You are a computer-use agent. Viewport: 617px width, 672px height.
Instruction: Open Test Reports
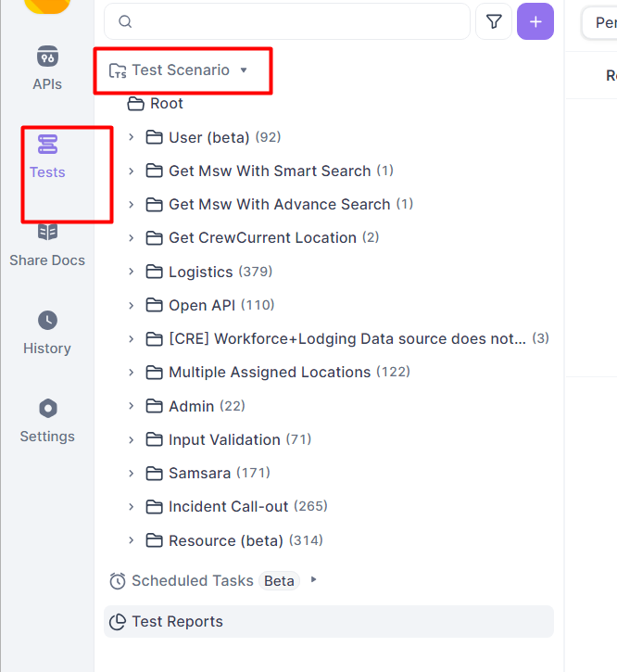[x=177, y=622]
